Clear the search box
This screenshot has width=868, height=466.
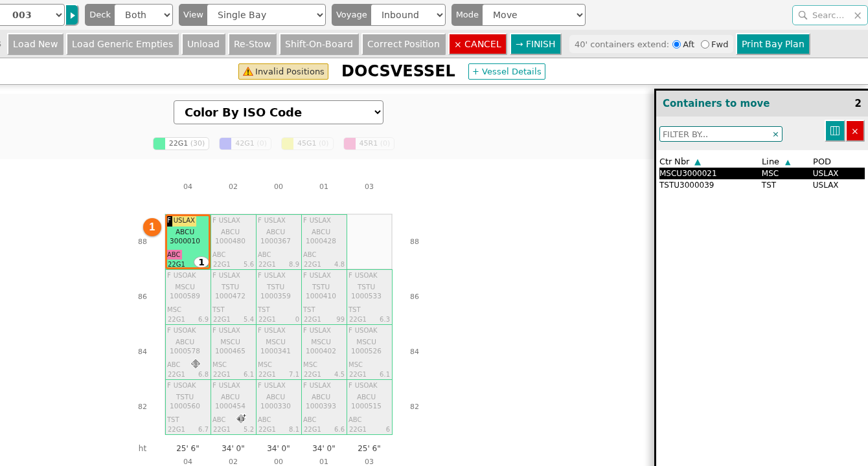(x=858, y=15)
